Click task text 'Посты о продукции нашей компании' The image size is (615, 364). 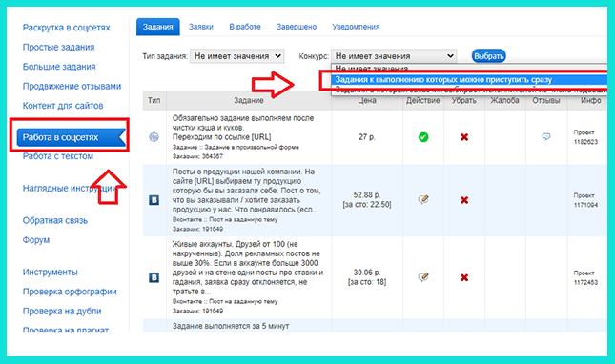click(x=238, y=172)
